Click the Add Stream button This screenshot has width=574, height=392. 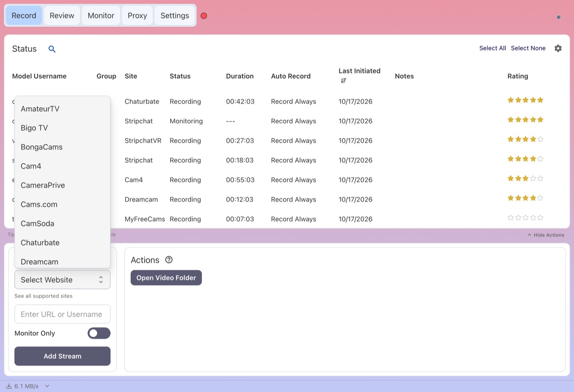tap(62, 356)
